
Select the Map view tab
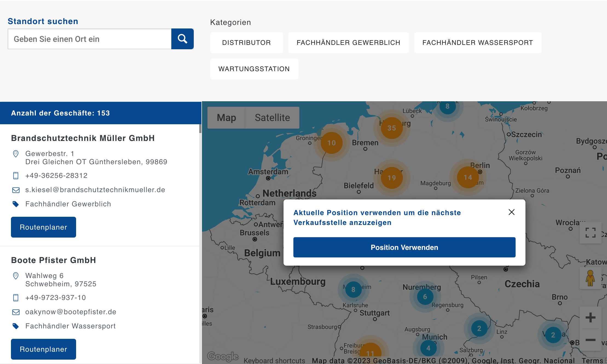[x=226, y=118]
